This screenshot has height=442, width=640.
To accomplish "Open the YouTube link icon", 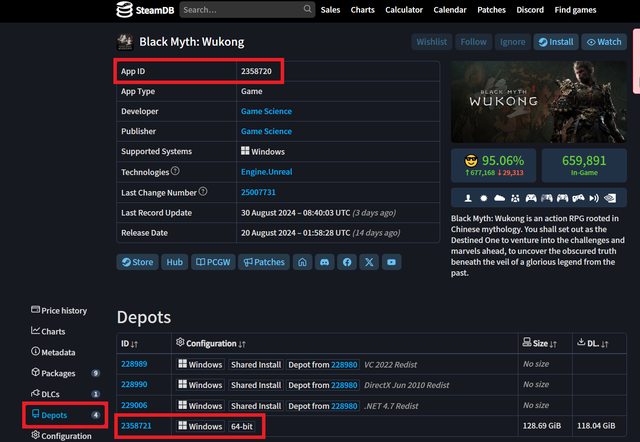I will click(x=392, y=262).
